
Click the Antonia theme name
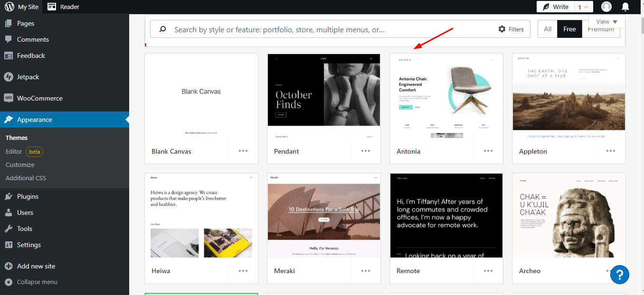pos(408,151)
